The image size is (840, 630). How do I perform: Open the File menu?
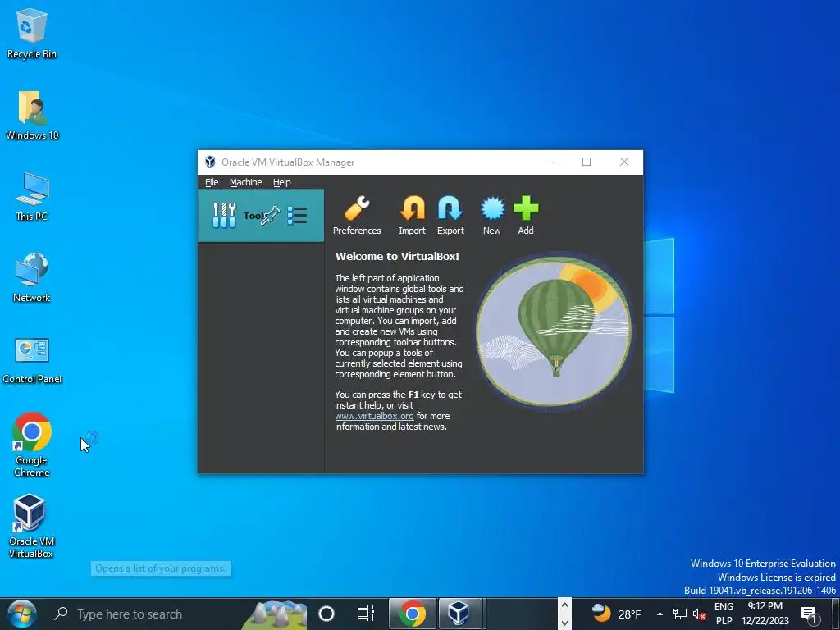point(212,182)
